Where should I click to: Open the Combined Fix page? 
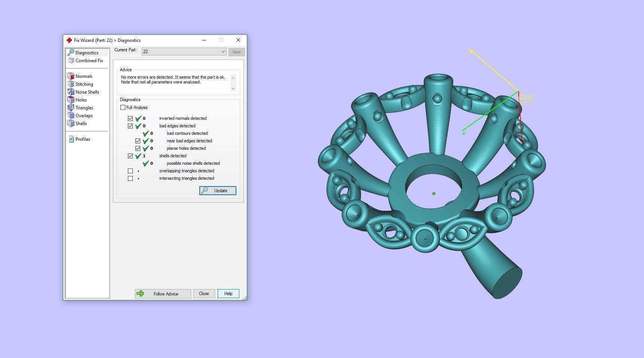click(89, 61)
